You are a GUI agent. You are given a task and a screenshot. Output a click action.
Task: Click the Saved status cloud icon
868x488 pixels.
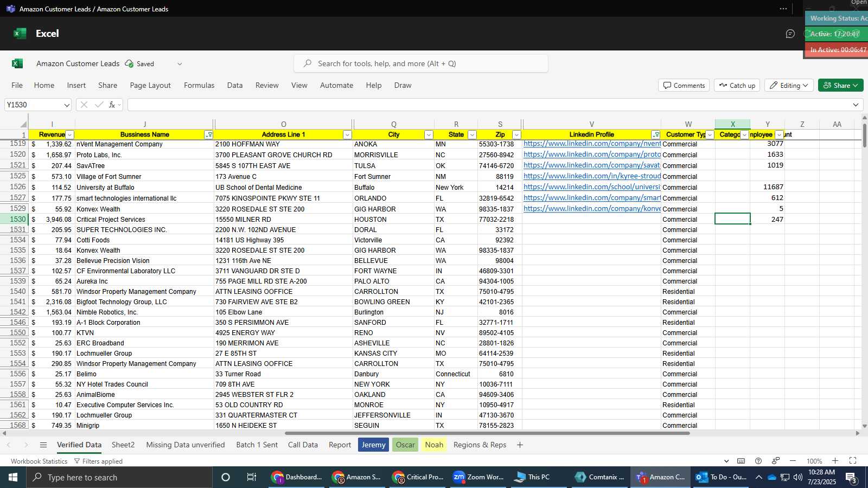tap(129, 63)
